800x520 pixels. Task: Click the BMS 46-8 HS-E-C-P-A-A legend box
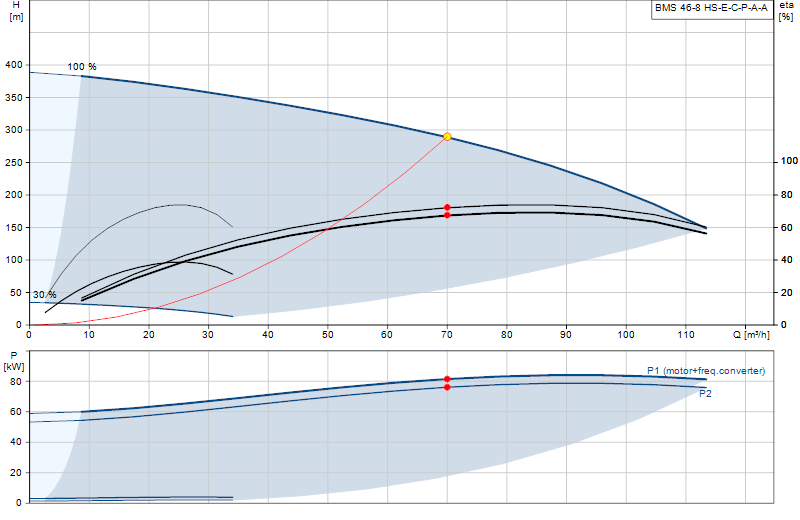click(712, 9)
